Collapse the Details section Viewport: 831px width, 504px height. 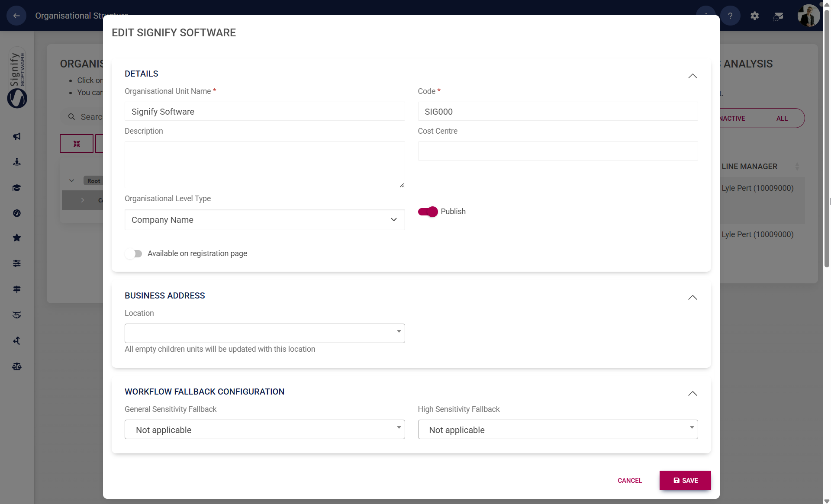point(692,76)
